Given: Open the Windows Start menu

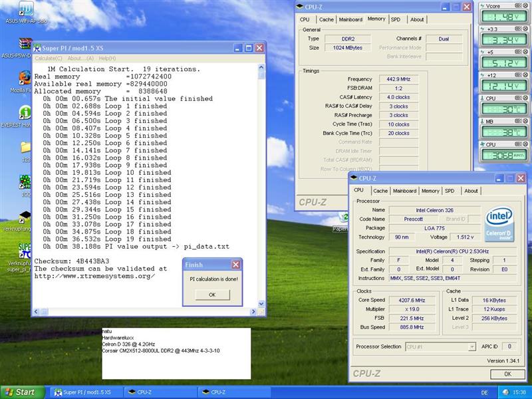Looking at the screenshot, I should (23, 392).
